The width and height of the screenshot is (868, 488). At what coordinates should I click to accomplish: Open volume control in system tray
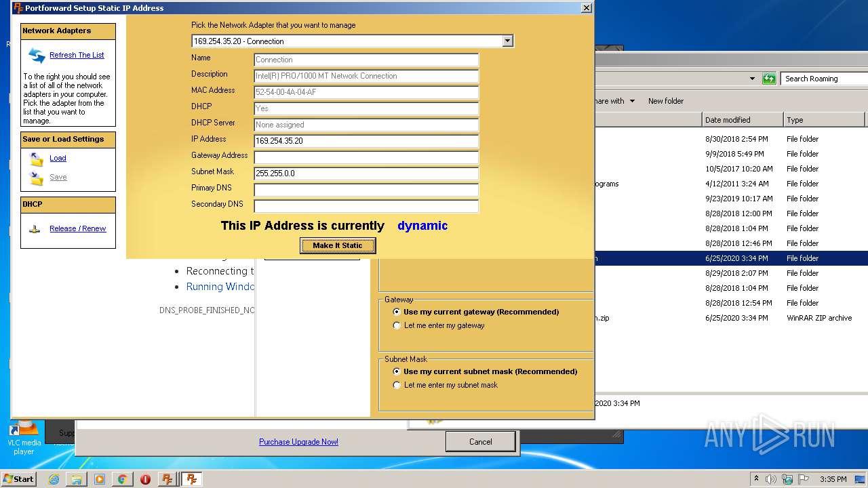[x=771, y=479]
